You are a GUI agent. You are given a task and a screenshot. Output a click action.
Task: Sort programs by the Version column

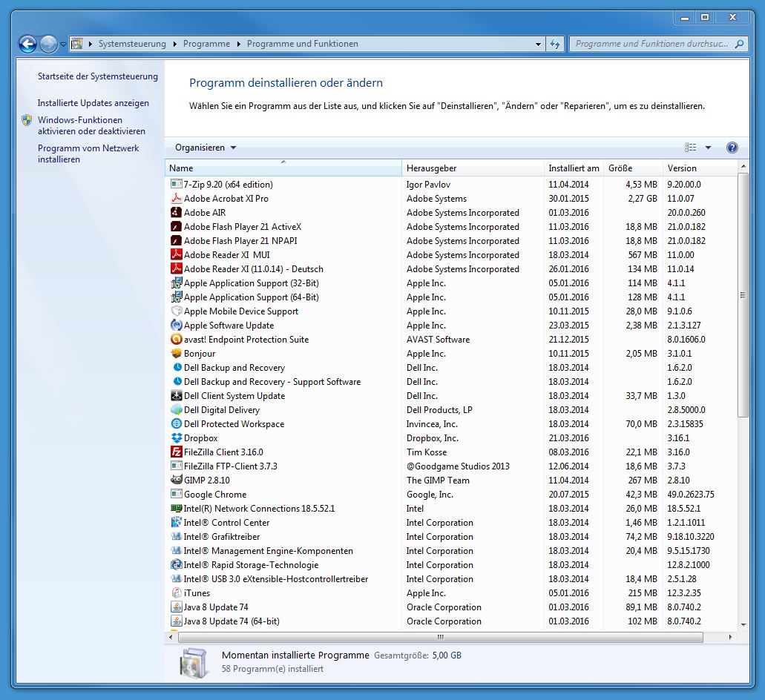[x=700, y=168]
